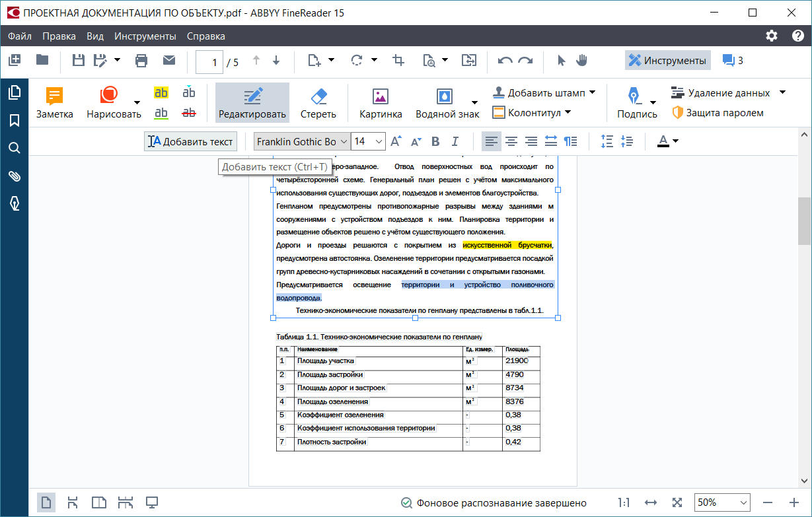Screen dimensions: 812x517
Task: Open the Search panel in the left sidebar
Action: pos(14,148)
